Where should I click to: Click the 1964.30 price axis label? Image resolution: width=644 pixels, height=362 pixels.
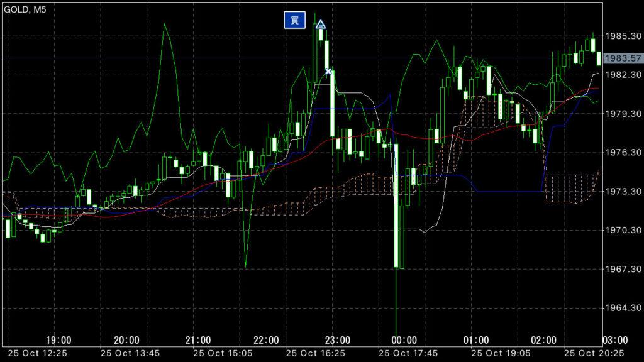coord(623,307)
